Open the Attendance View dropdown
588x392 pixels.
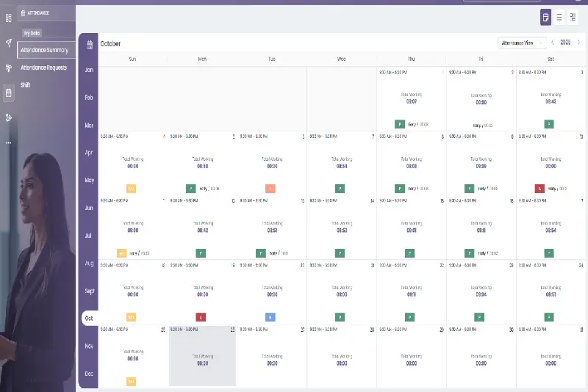[x=522, y=43]
